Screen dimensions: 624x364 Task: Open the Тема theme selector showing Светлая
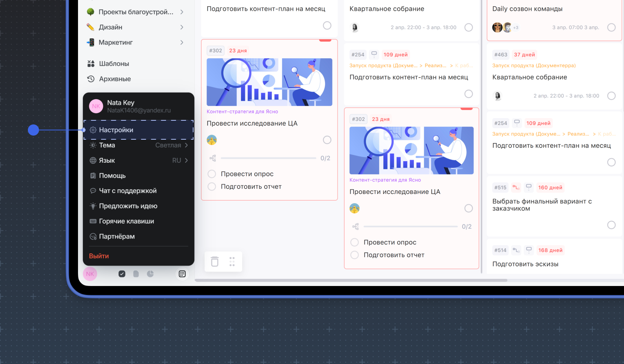pos(138,145)
